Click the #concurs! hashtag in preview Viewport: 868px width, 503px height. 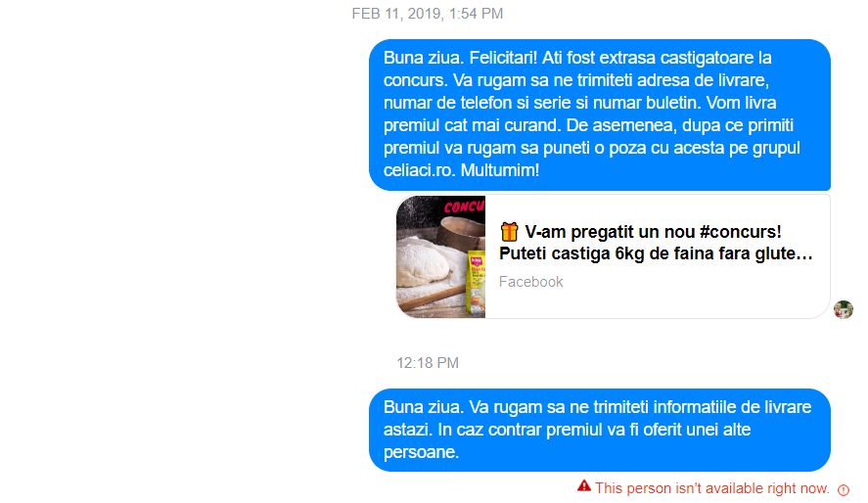point(741,231)
